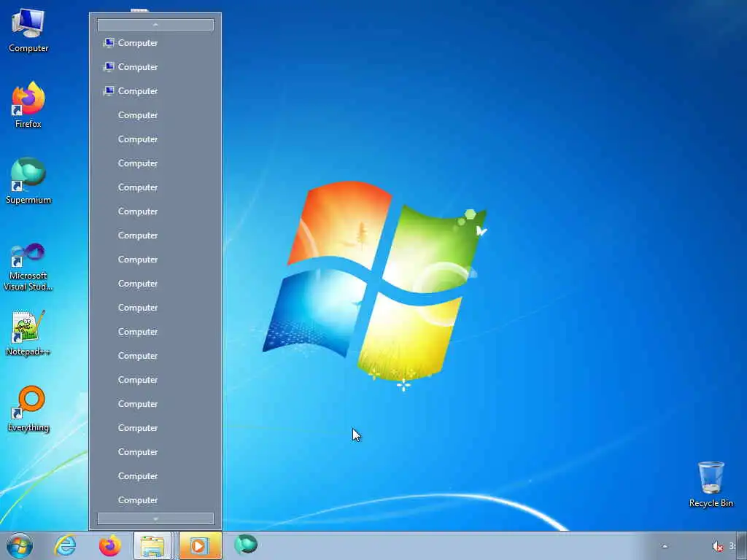The image size is (747, 560).
Task: Launch Internet Explorer from the taskbar
Action: point(65,545)
